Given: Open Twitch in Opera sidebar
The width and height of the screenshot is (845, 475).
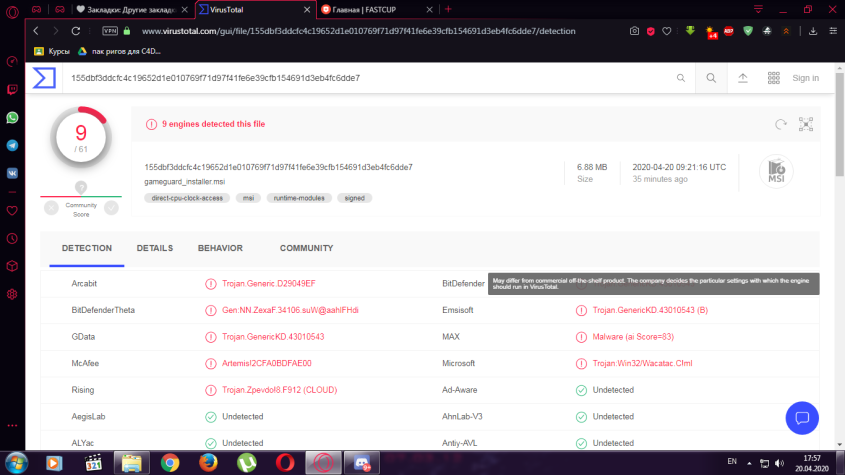Looking at the screenshot, I should (12, 90).
